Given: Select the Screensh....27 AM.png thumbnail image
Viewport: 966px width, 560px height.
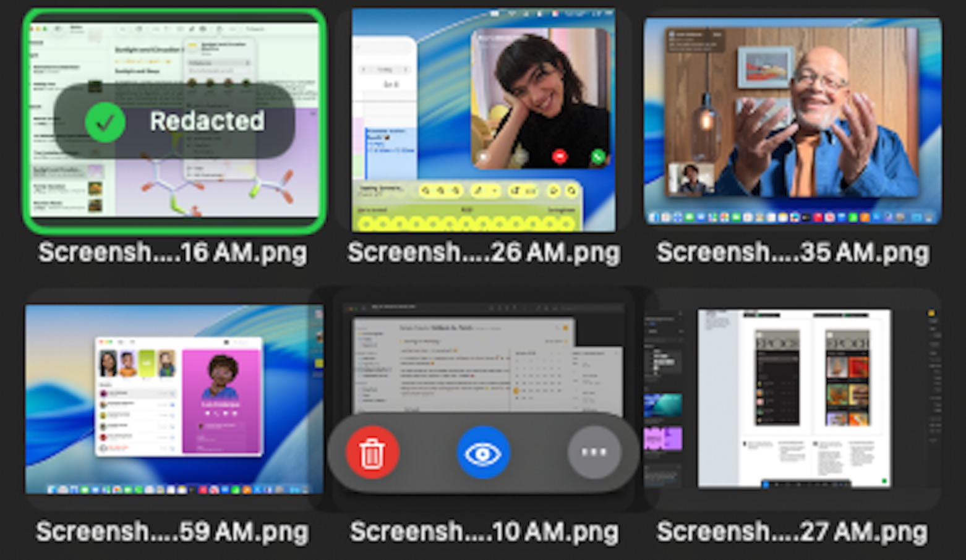Looking at the screenshot, I should click(x=792, y=399).
